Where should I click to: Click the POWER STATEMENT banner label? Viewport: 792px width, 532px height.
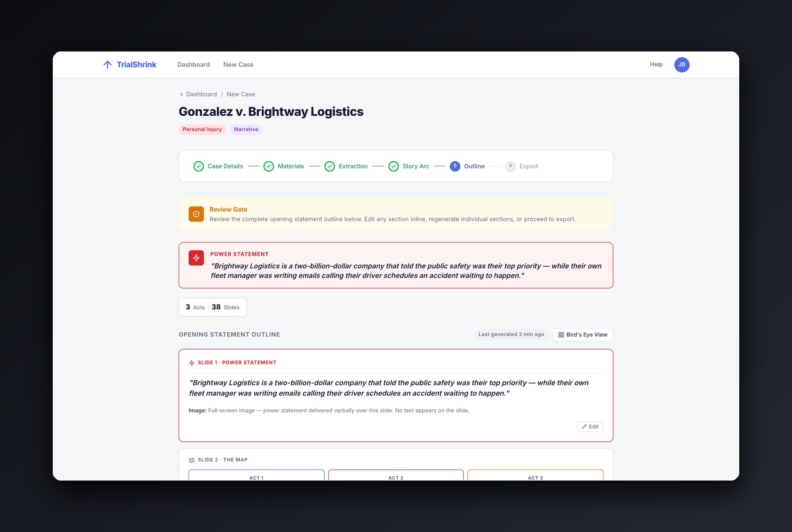[239, 254]
